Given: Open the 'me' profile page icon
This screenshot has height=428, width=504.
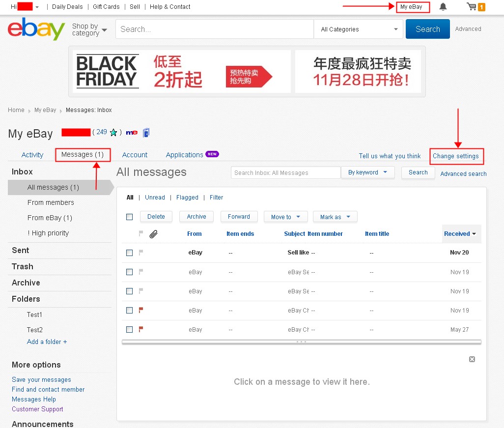Looking at the screenshot, I should (x=132, y=133).
